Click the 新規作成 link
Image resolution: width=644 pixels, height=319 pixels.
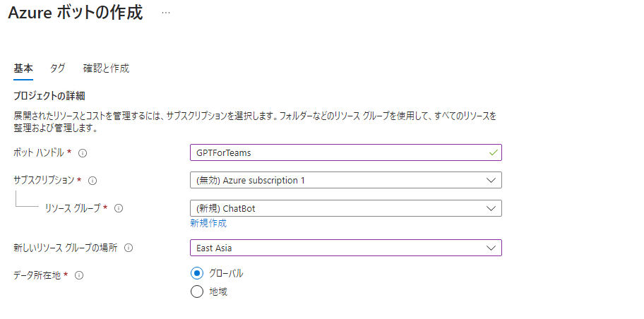(x=208, y=223)
